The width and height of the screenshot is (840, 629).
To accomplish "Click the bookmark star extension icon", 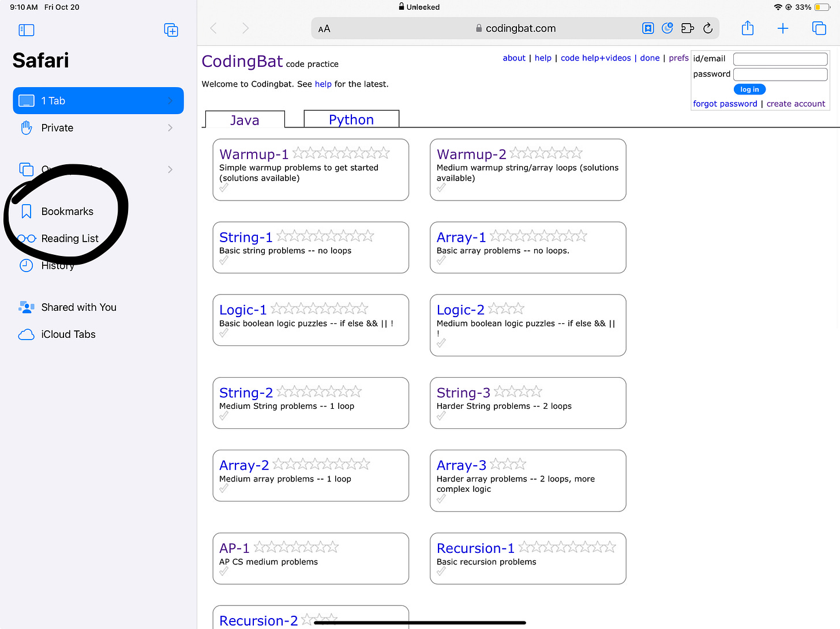I will coord(648,28).
